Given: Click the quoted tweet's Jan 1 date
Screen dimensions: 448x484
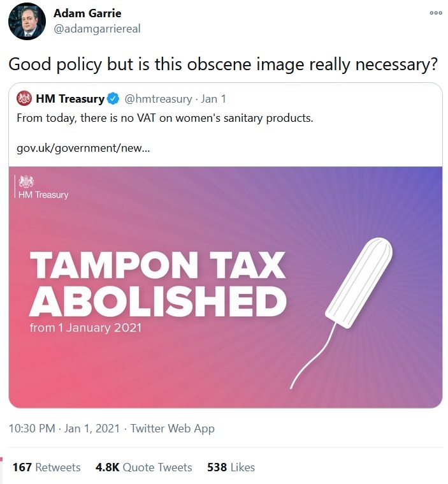Looking at the screenshot, I should (x=213, y=99).
